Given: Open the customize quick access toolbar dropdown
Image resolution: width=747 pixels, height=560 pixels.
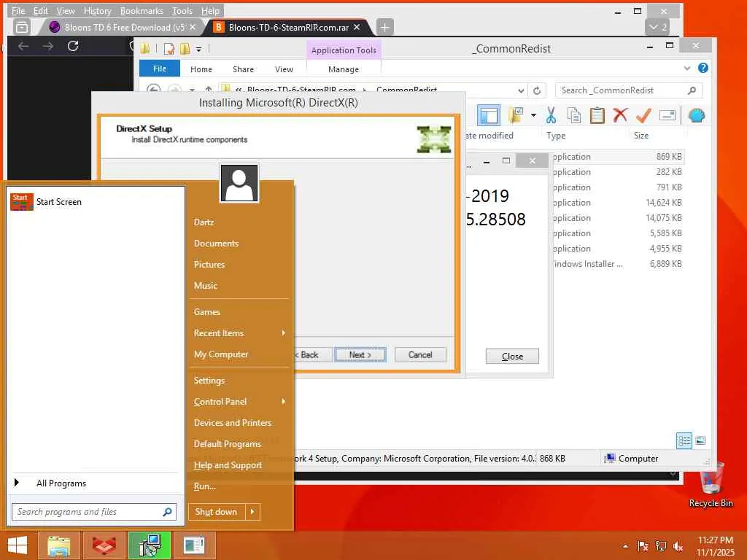Looking at the screenshot, I should [x=198, y=49].
